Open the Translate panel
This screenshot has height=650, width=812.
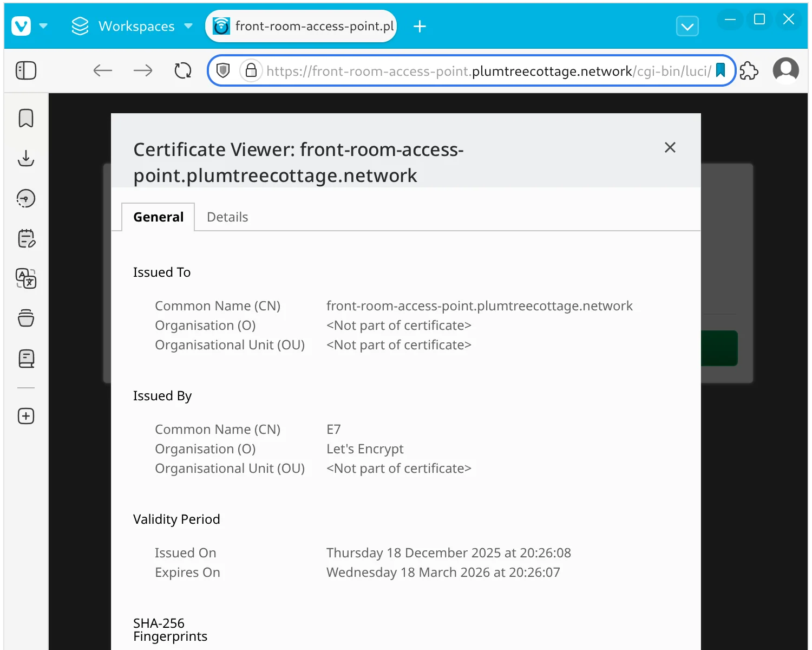click(x=25, y=279)
